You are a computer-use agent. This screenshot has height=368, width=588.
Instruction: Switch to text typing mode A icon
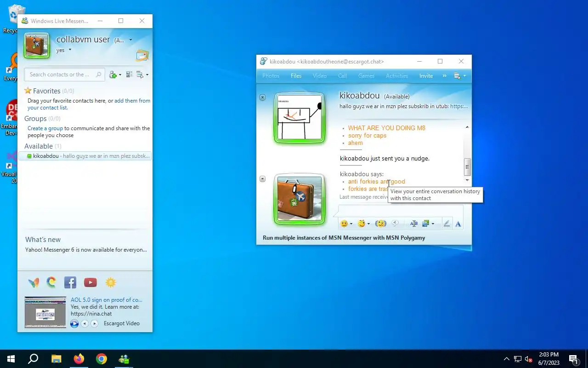[458, 224]
